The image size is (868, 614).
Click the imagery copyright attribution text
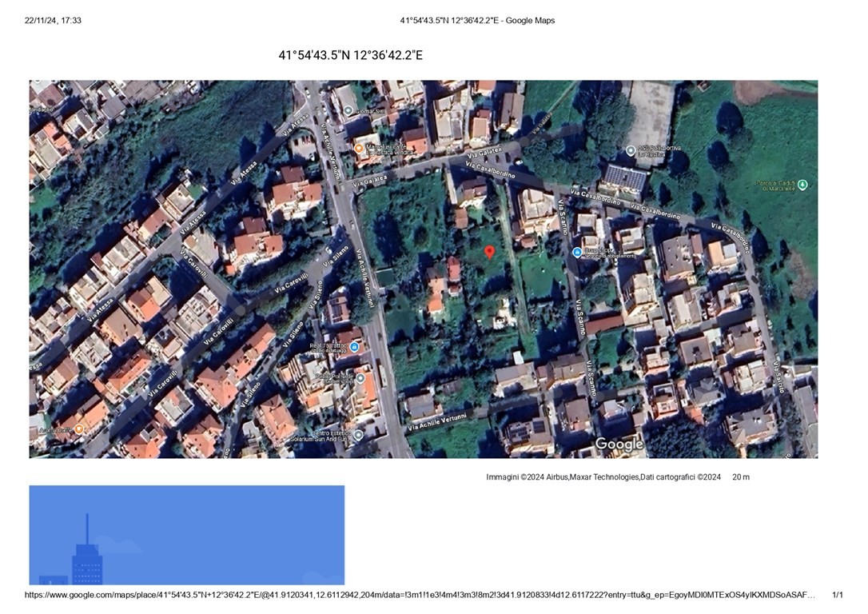603,477
